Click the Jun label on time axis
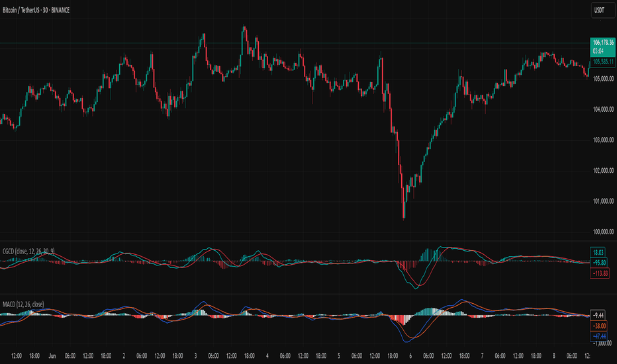 tap(52, 356)
